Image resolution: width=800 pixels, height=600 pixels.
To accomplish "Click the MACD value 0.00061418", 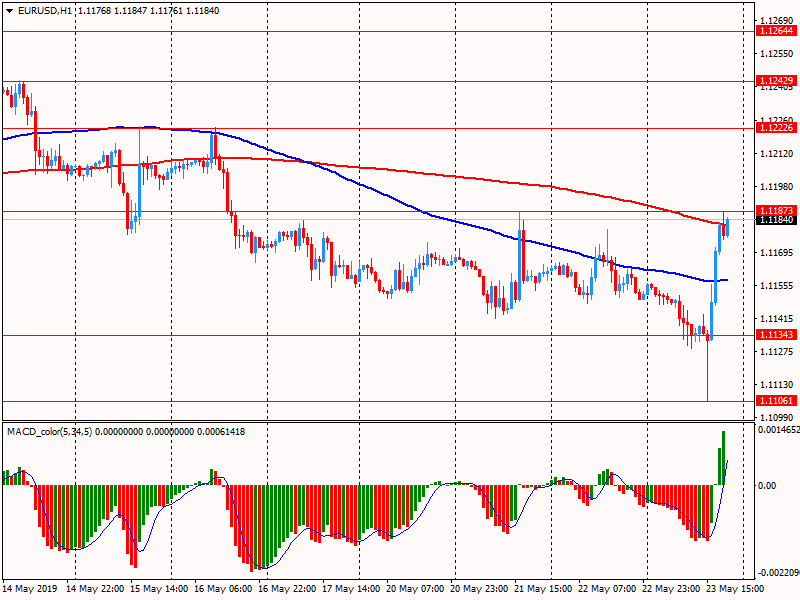I will click(x=220, y=432).
